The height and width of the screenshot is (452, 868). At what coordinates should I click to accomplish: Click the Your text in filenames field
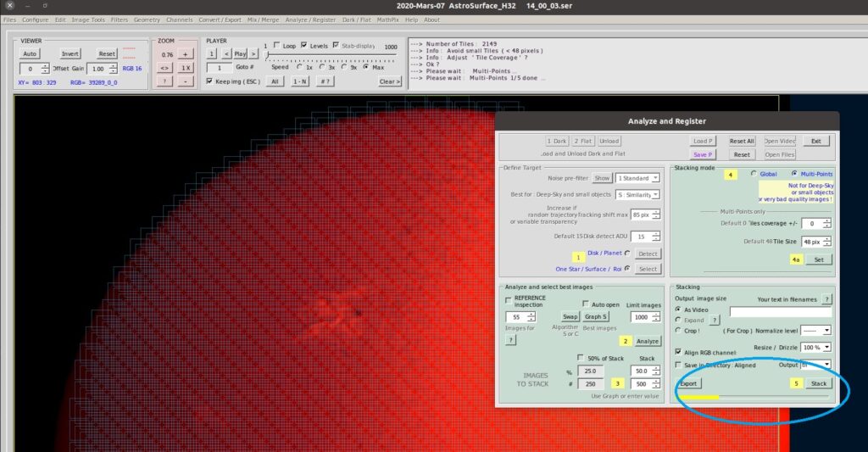click(780, 312)
